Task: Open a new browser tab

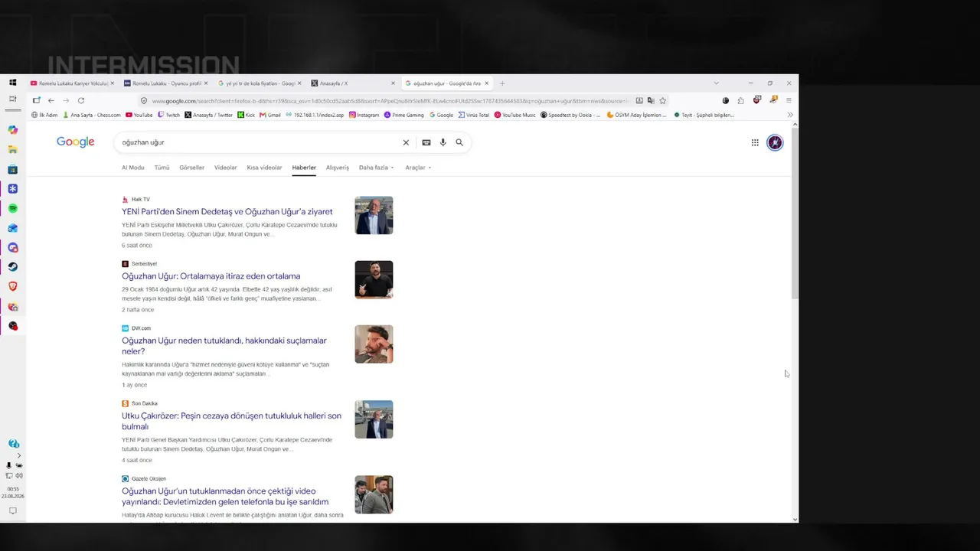Action: pos(502,83)
